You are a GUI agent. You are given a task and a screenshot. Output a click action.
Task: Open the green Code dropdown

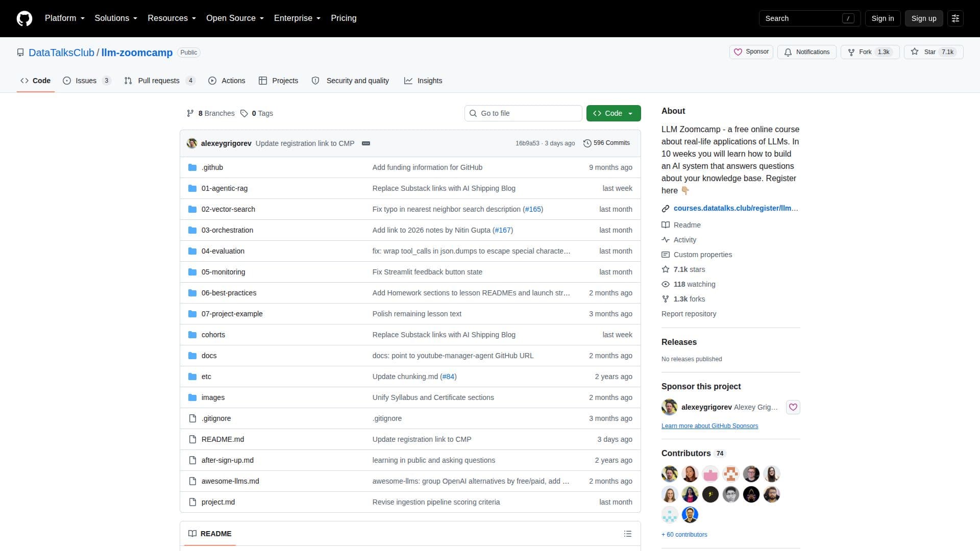point(614,113)
